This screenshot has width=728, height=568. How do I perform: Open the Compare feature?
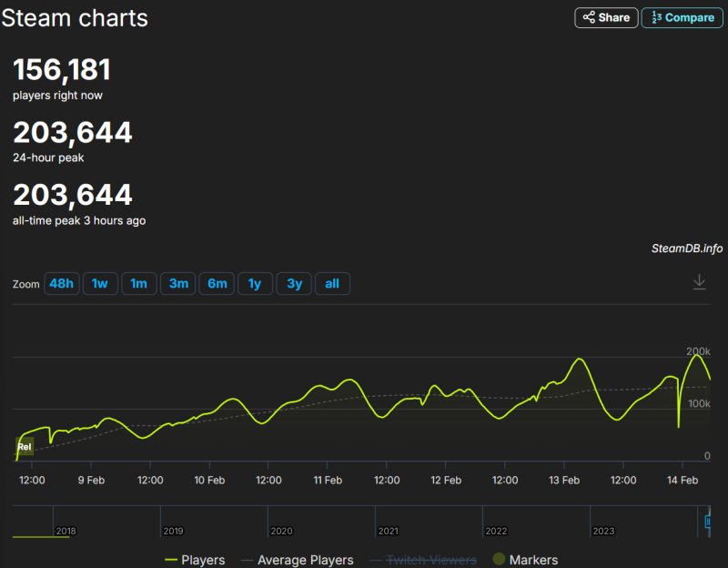pyautogui.click(x=682, y=17)
